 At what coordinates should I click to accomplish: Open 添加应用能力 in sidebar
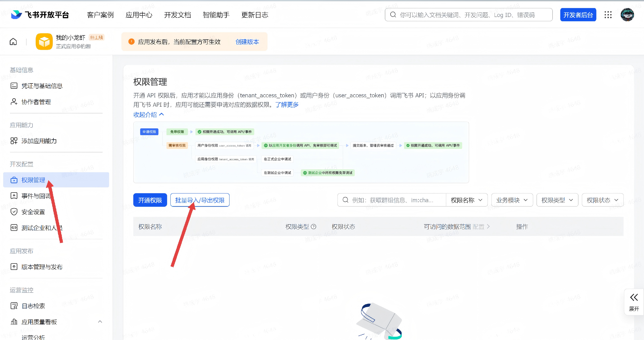coord(56,141)
